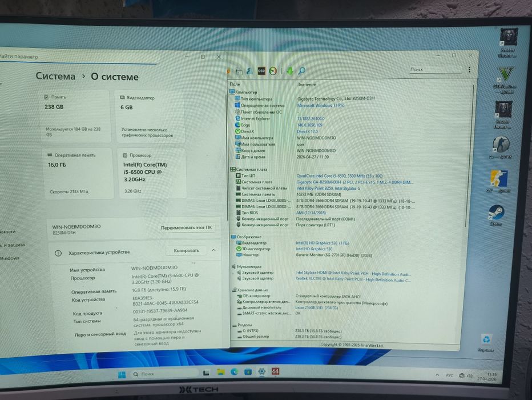Open the QuadCore Intel Core i5-6500 link
The width and height of the screenshot is (532, 400).
(339, 176)
